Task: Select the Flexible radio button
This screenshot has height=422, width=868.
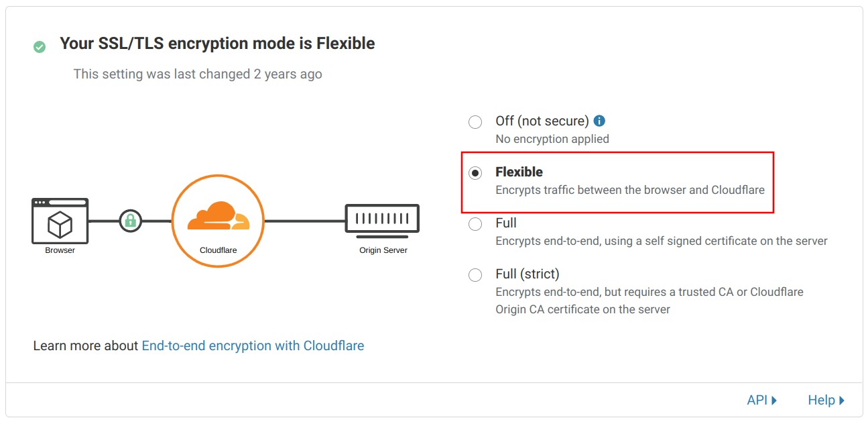Action: pyautogui.click(x=475, y=172)
